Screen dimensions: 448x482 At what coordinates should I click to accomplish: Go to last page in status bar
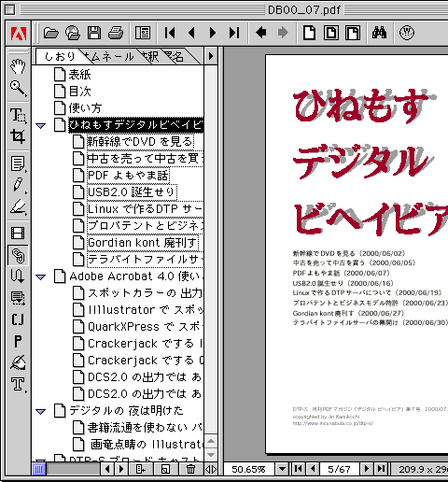381,469
